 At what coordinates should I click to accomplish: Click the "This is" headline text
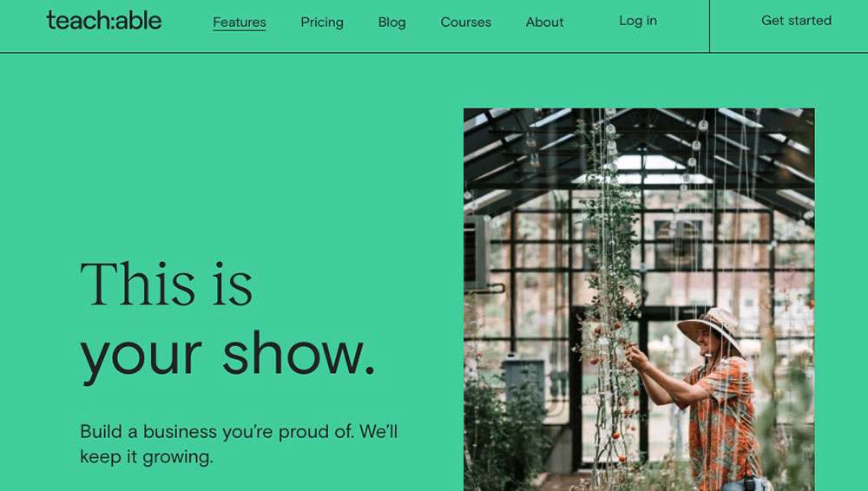(166, 284)
